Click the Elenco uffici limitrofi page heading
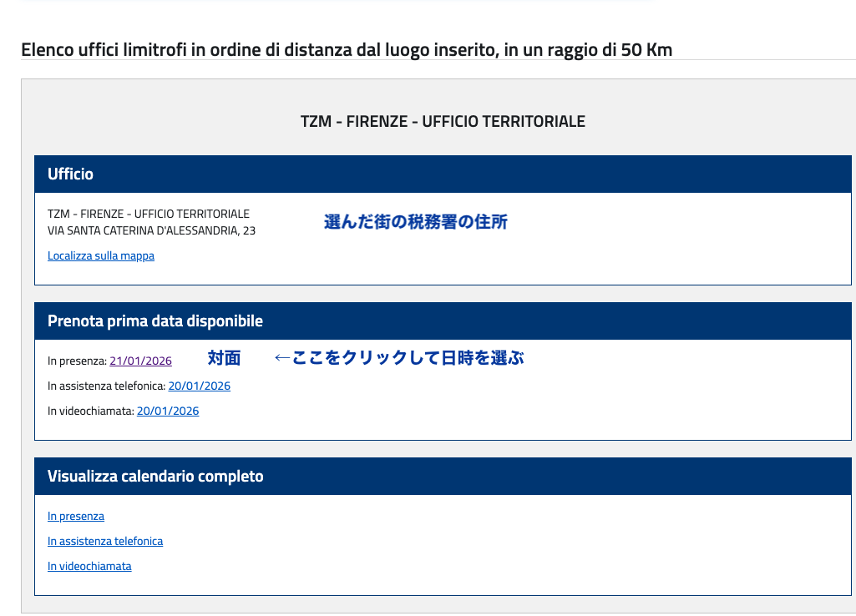 pos(347,50)
